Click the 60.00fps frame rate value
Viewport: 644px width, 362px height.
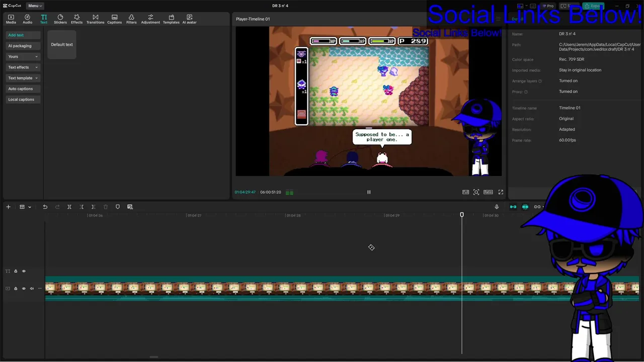[568, 140]
